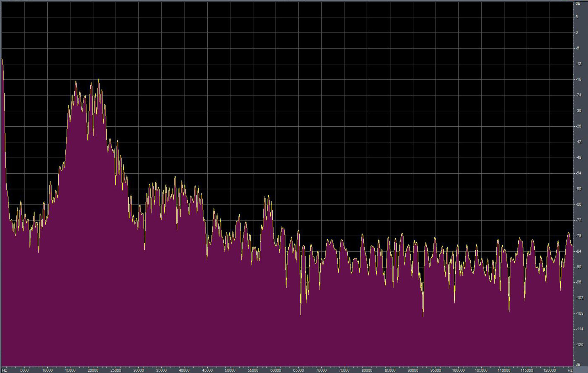Click the 85000 frequency axis label
This screenshot has width=588, height=373.
[x=390, y=371]
